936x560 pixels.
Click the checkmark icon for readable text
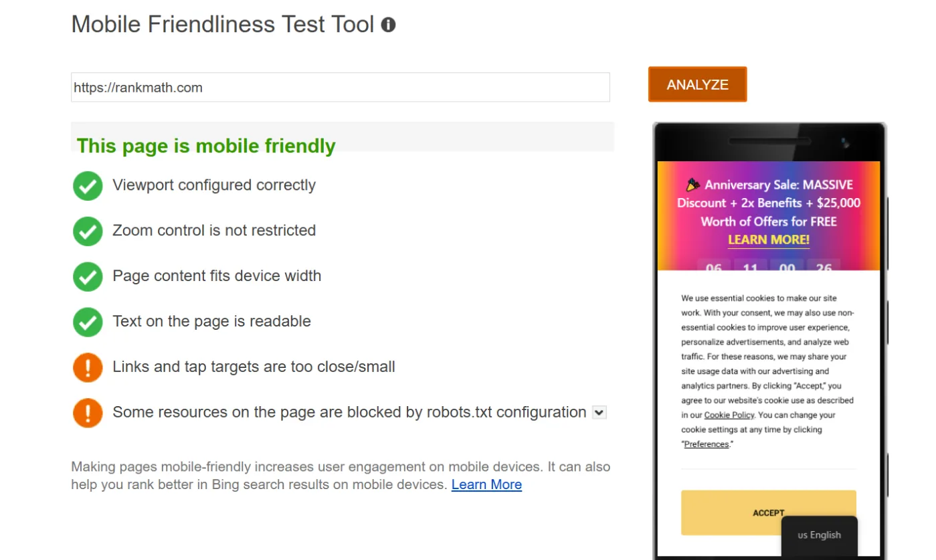pyautogui.click(x=87, y=321)
